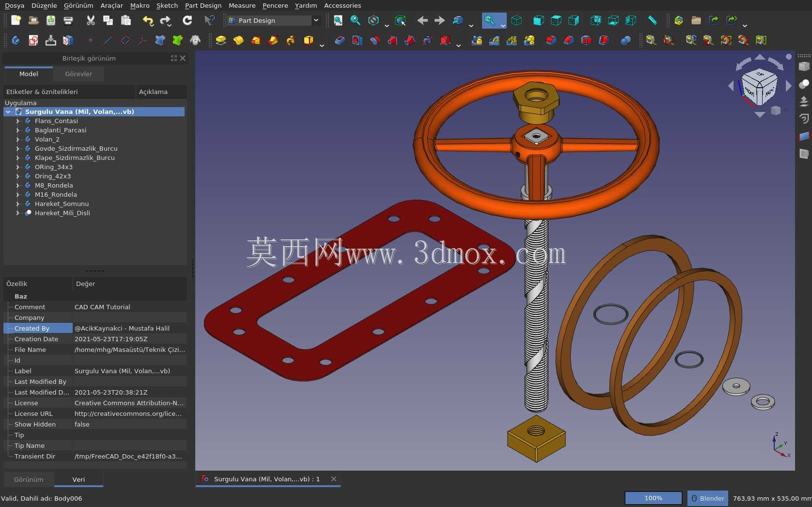Toggle perspective with the navigation cube corner dot

pyautogui.click(x=789, y=57)
